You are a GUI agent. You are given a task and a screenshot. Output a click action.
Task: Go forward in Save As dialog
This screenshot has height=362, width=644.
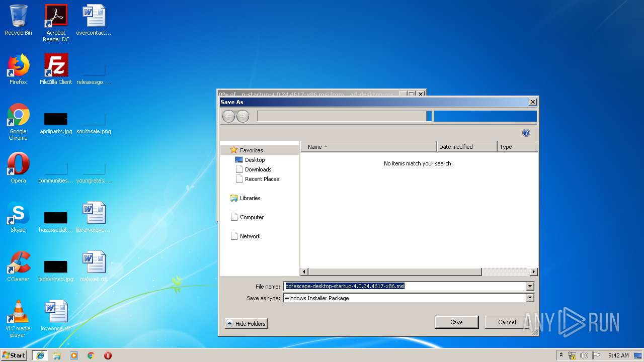tap(243, 117)
